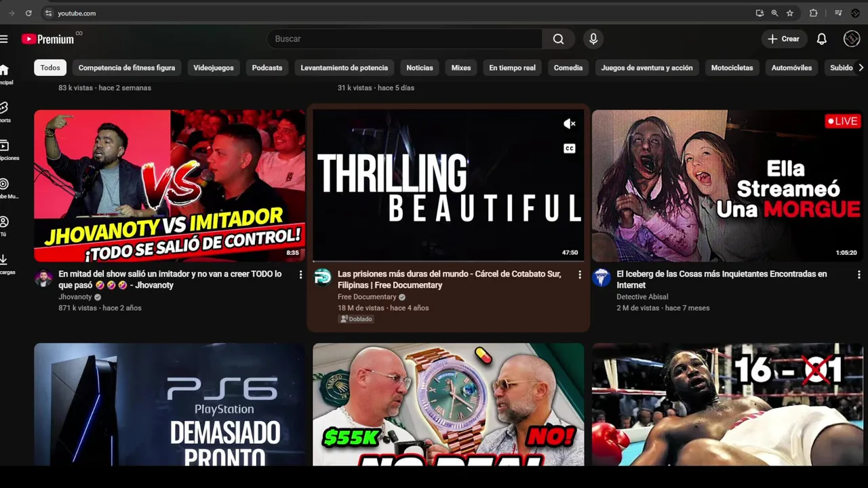Viewport: 868px width, 488px height.
Task: Click the magnifier search button
Action: [x=558, y=39]
